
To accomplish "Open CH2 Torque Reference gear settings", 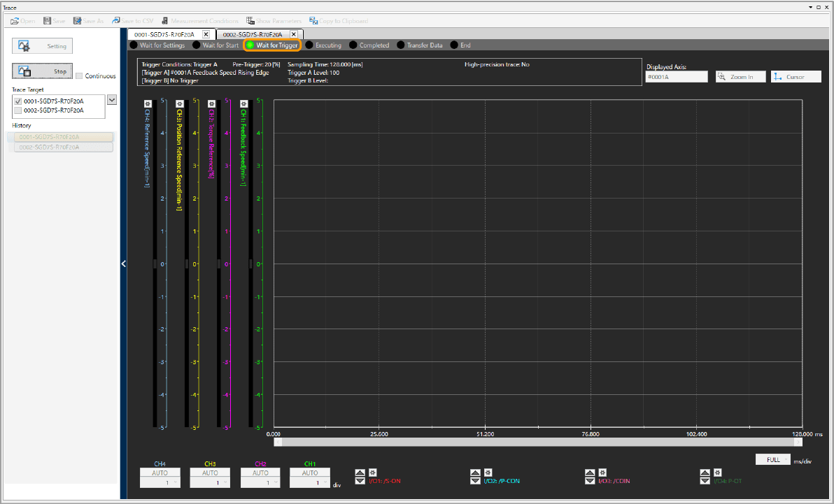I will (x=213, y=103).
